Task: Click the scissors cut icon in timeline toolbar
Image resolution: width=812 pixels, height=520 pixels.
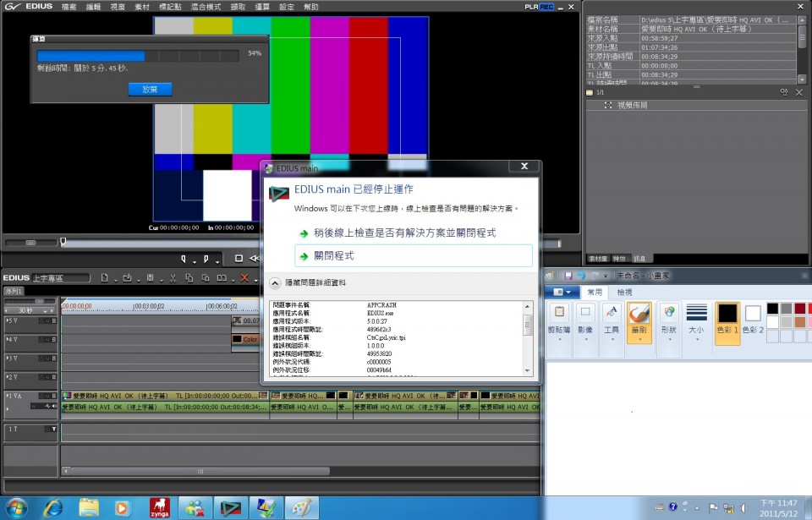Action: pos(172,277)
